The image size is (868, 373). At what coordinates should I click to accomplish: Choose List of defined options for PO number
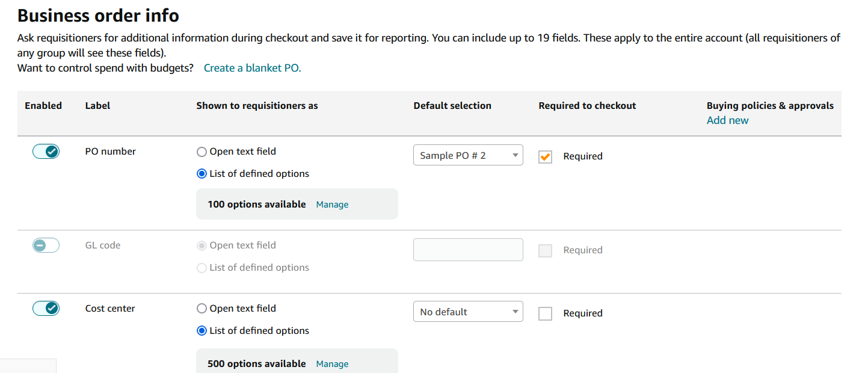202,174
